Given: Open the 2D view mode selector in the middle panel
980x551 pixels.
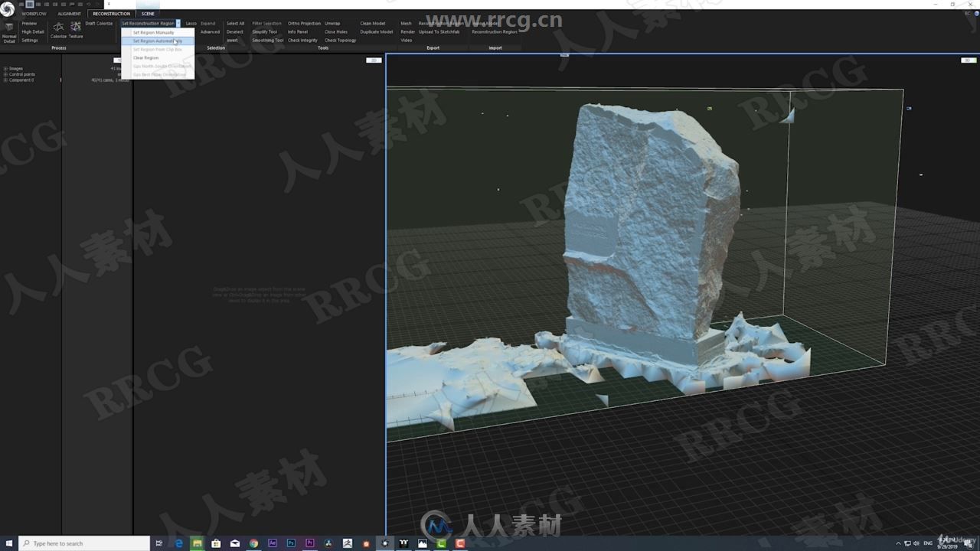Looking at the screenshot, I should click(374, 60).
